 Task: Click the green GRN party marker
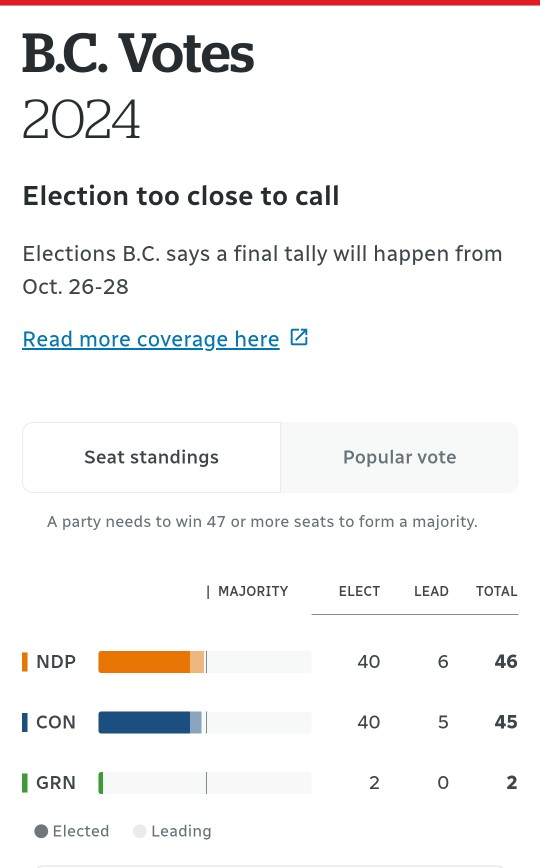pos(24,783)
